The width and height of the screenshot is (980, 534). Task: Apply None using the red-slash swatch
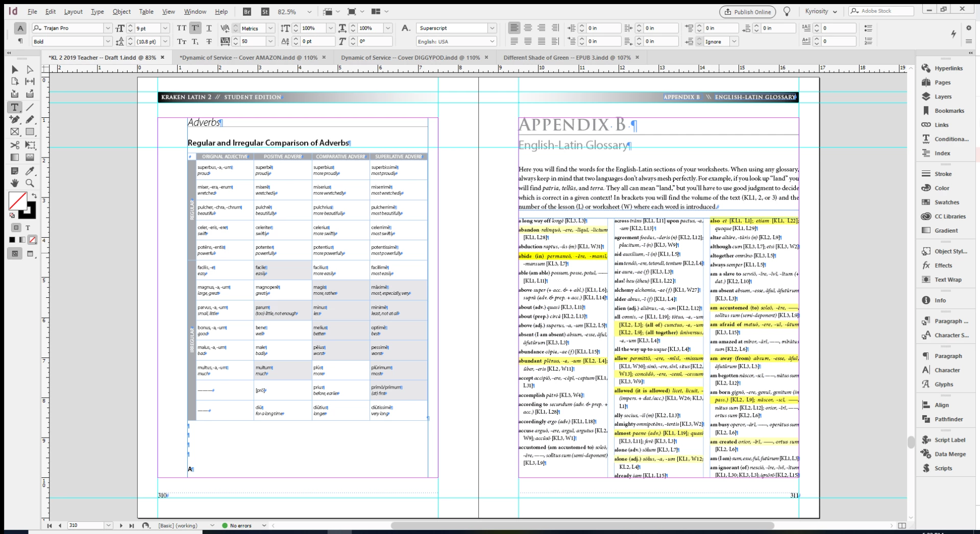point(33,240)
